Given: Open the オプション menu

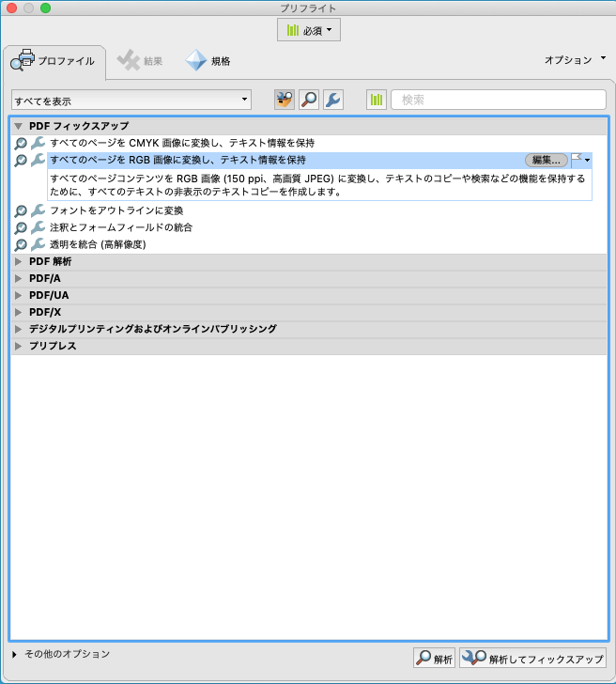Looking at the screenshot, I should tap(575, 60).
